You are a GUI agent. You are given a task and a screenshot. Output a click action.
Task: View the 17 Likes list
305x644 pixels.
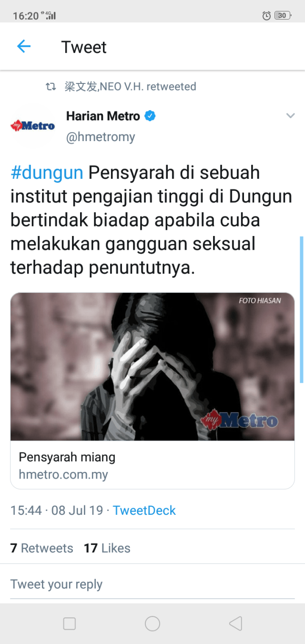coord(107,548)
